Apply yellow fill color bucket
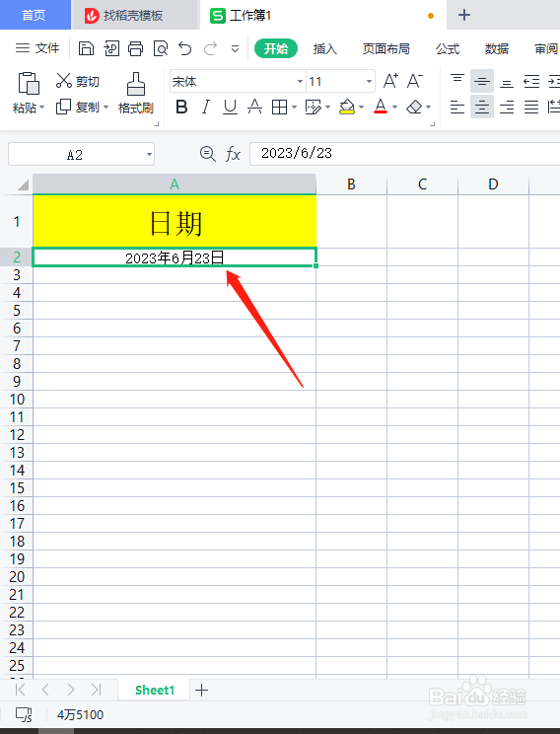 (x=347, y=108)
